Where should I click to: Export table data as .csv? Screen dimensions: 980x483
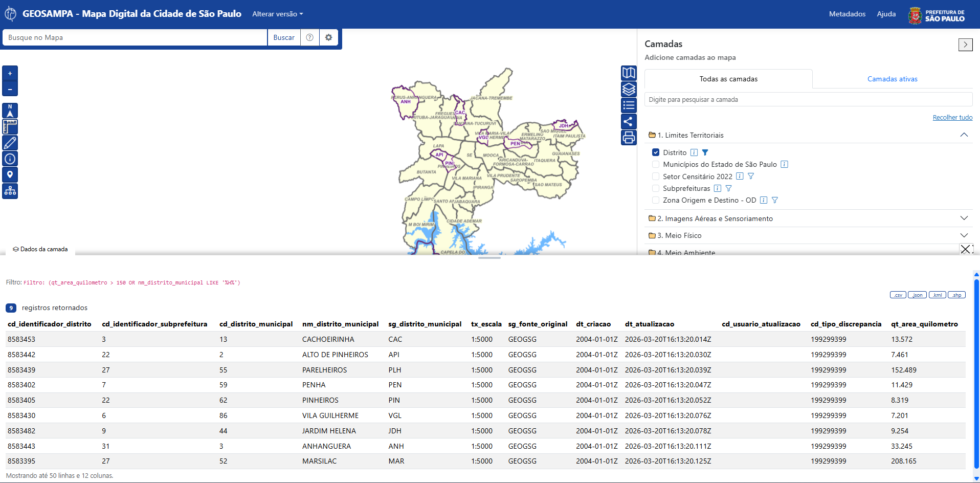tap(898, 295)
